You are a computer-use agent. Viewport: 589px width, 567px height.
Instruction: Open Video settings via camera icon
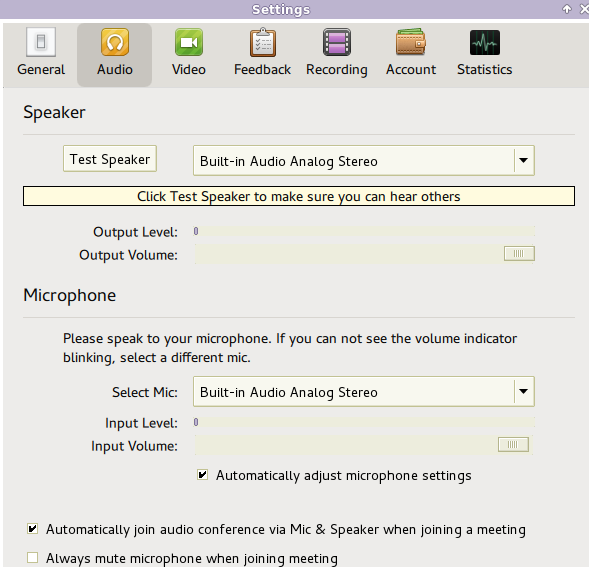tap(189, 42)
